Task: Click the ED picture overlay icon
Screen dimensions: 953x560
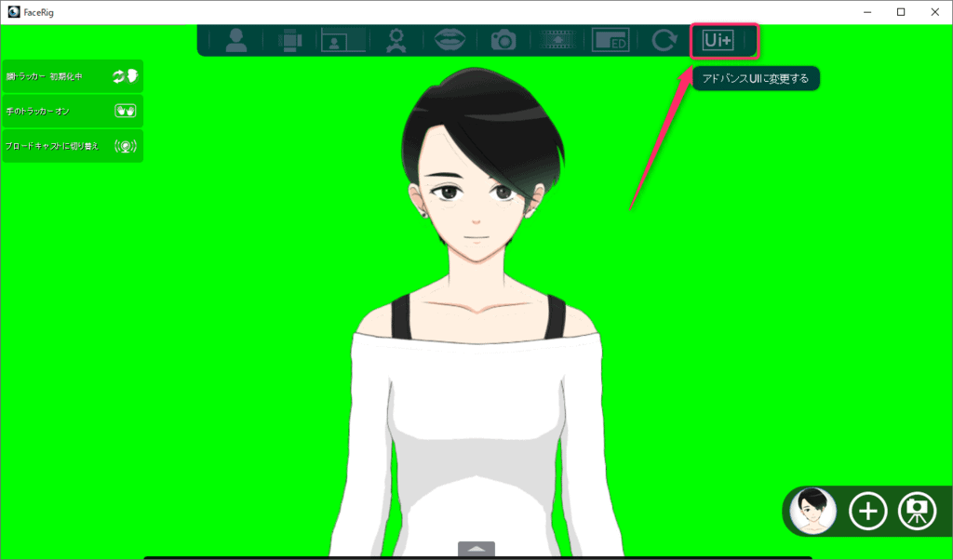Action: tap(611, 40)
